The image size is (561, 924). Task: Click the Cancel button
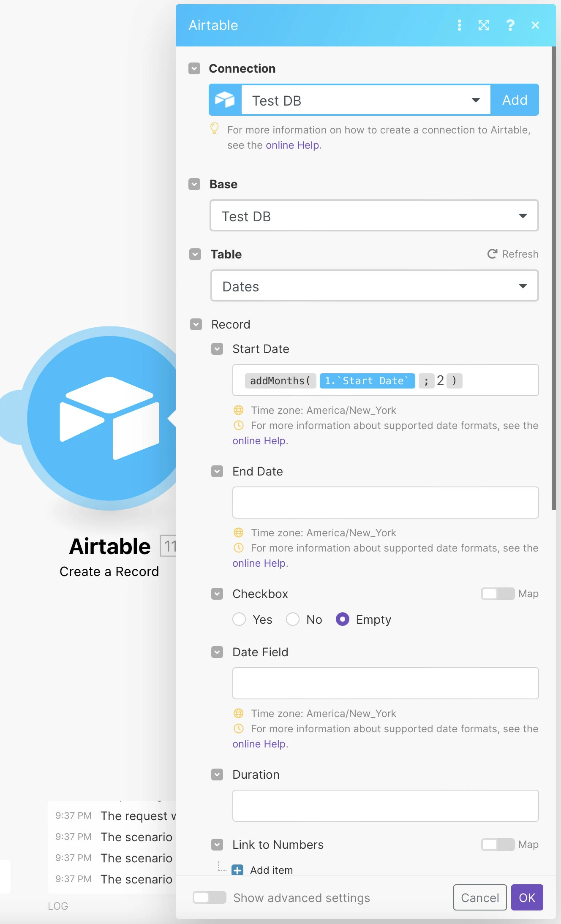480,897
